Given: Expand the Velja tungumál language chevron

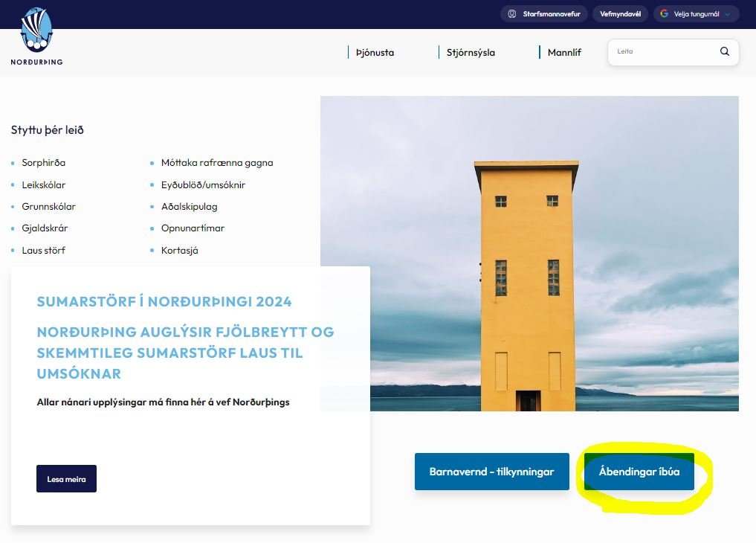Looking at the screenshot, I should 728,14.
